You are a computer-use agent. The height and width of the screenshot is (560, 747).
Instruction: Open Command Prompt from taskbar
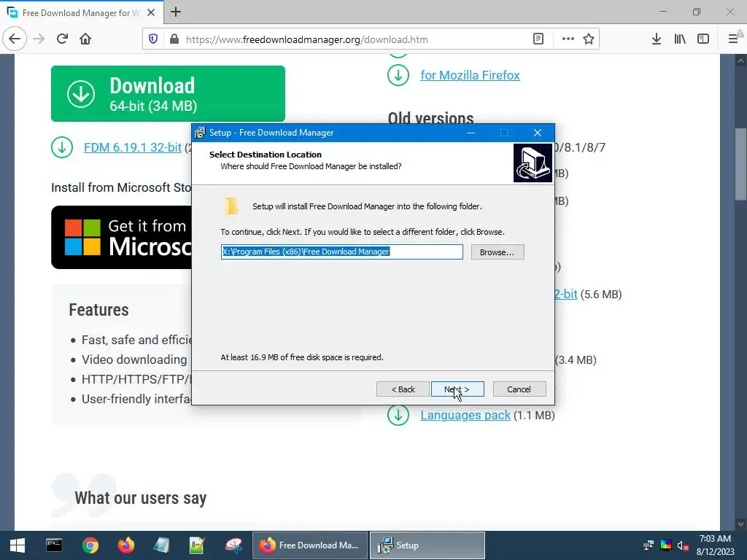click(54, 545)
